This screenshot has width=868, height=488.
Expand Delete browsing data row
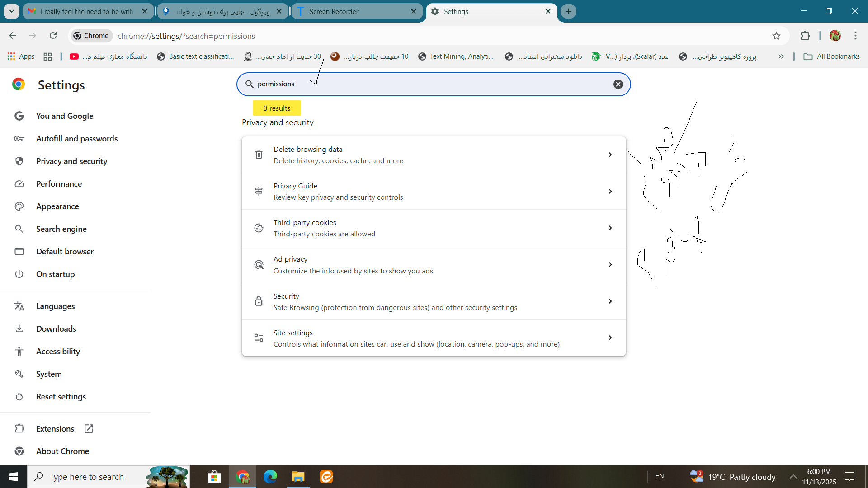coord(610,155)
